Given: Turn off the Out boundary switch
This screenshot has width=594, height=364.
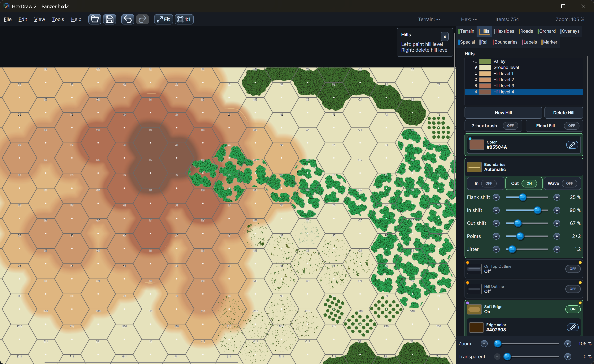Looking at the screenshot, I should pos(529,183).
